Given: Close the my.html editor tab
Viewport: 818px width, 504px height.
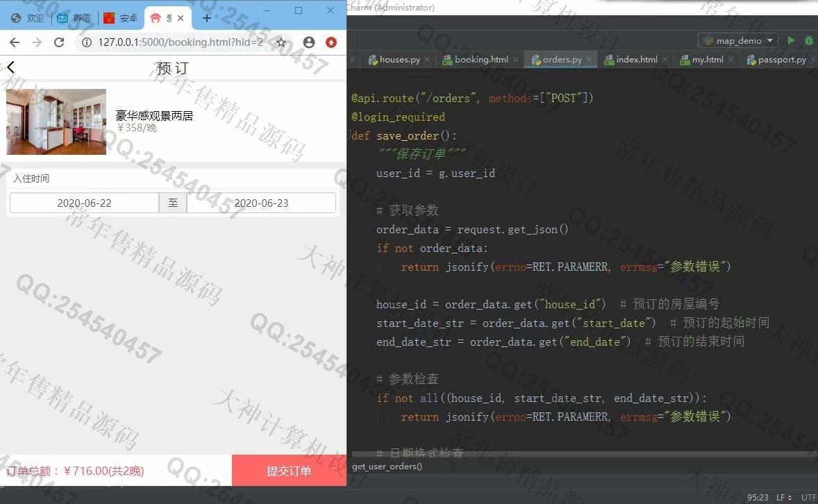Looking at the screenshot, I should [x=731, y=60].
